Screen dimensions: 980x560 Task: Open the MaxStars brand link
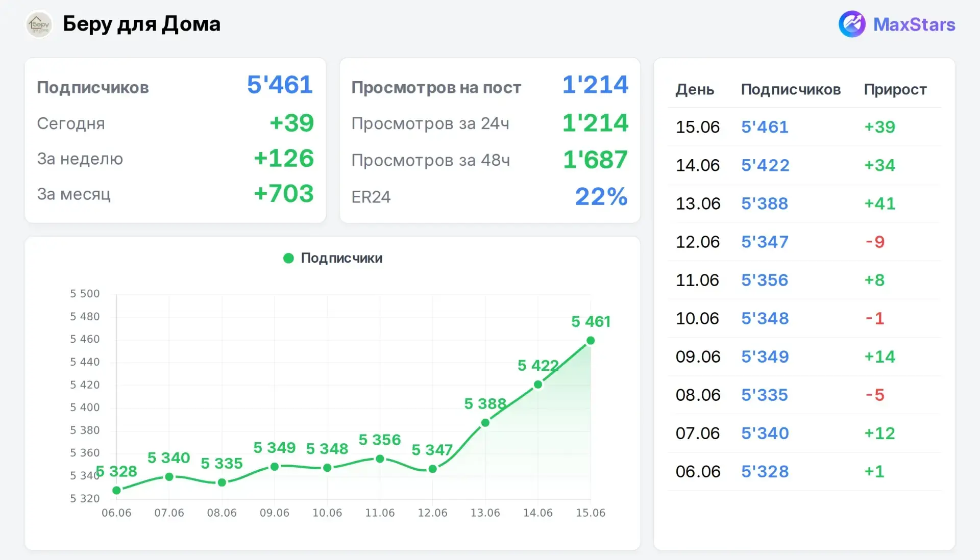point(897,24)
